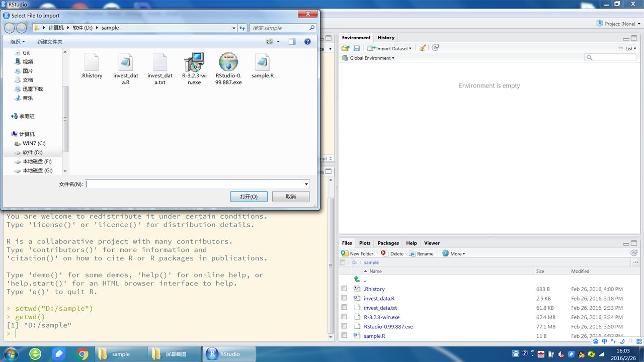
Task: Minimize the Files pane
Action: coord(626,243)
